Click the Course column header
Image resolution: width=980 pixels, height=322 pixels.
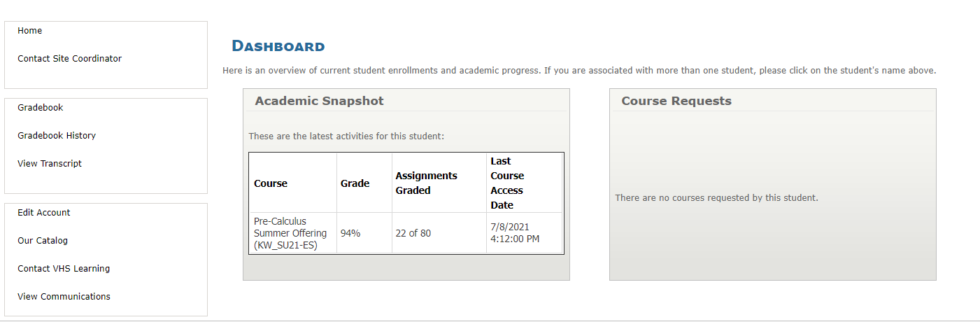271,183
